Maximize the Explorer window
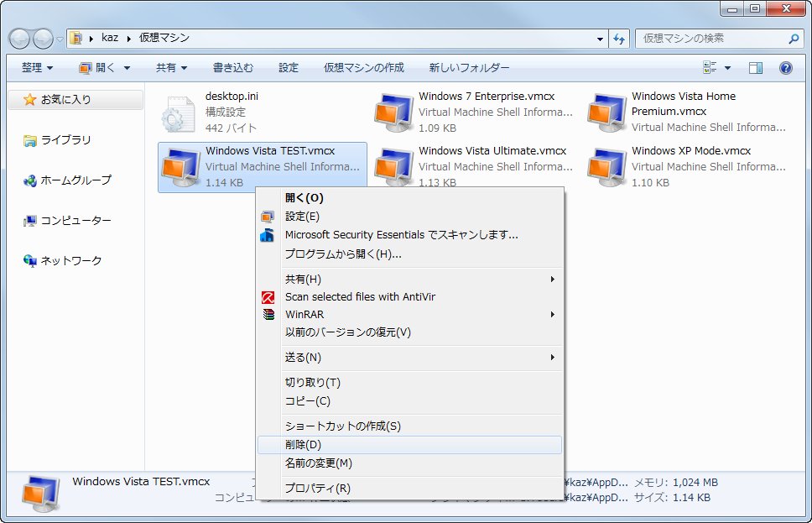The height and width of the screenshot is (523, 812). tap(755, 8)
